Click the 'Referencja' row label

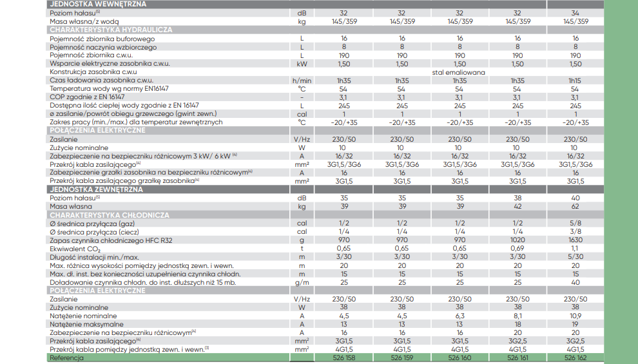66,358
